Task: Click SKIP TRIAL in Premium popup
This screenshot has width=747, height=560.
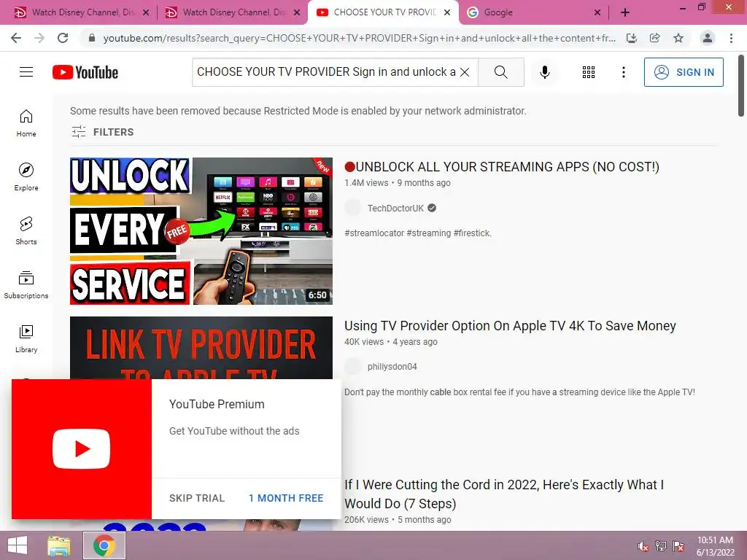Action: pos(197,498)
